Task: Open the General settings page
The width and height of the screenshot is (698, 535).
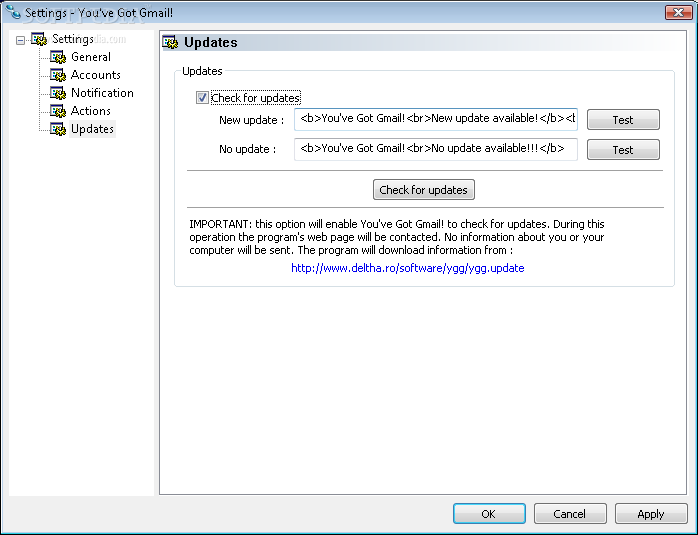Action: coord(91,57)
